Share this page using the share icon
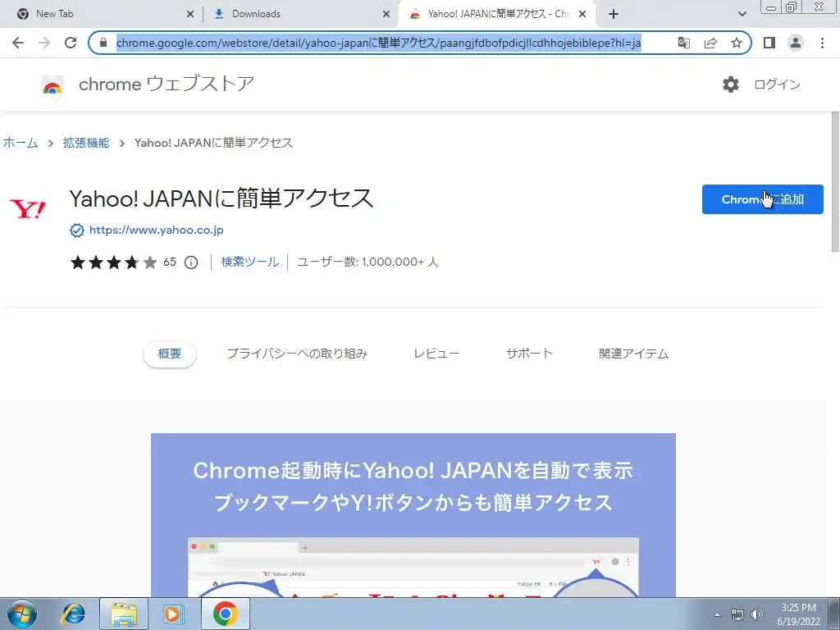This screenshot has height=630, width=840. click(710, 43)
